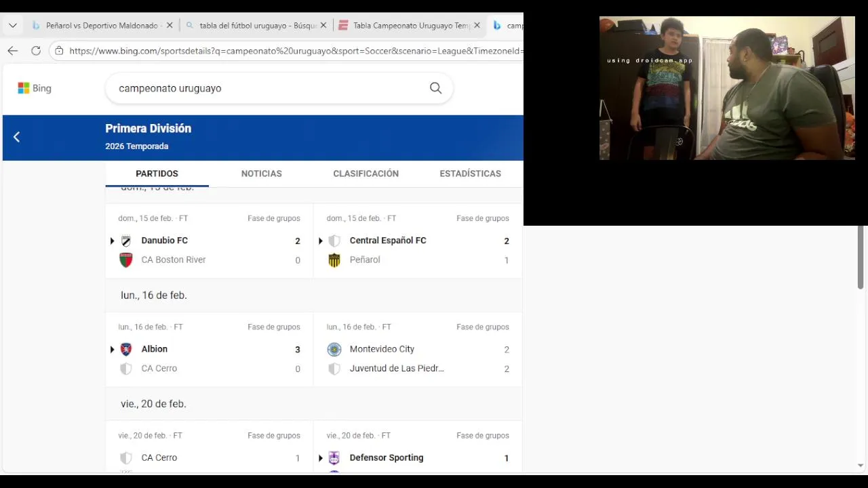Close the Tabla Campeonato Uruguayo tab
The width and height of the screenshot is (868, 488).
477,26
